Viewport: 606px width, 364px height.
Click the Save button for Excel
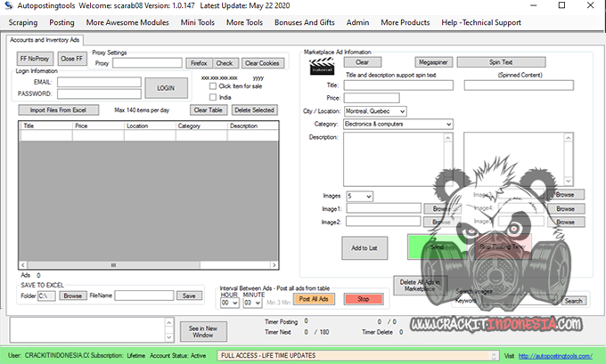(189, 295)
